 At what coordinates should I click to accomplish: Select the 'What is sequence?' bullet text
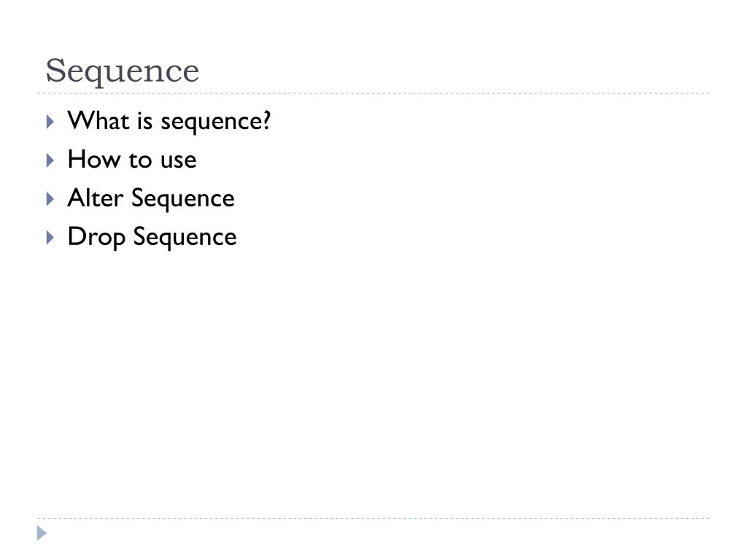coord(169,122)
